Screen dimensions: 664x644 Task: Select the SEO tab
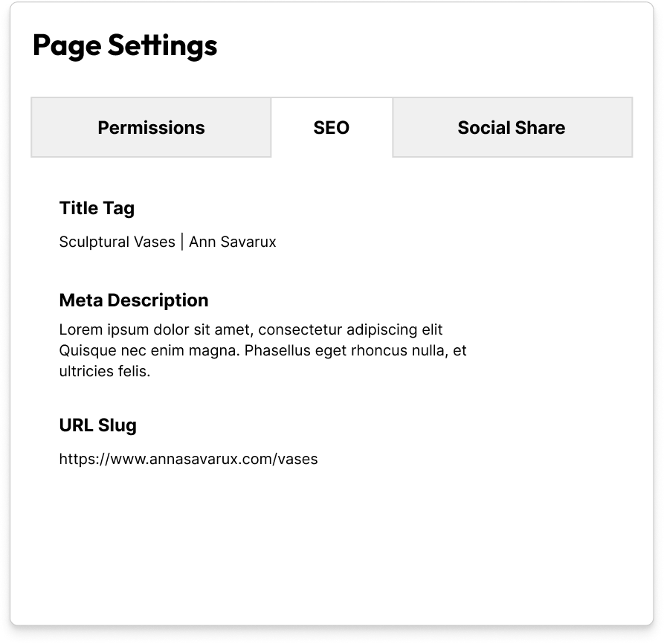point(332,128)
